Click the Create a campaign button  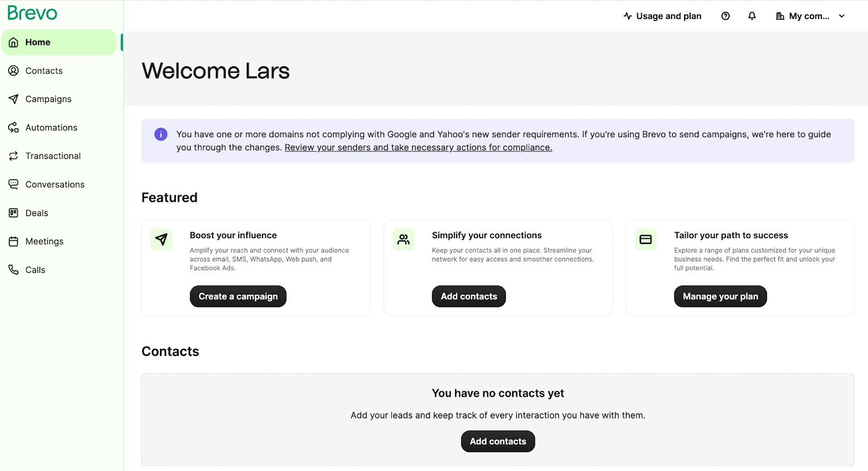tap(238, 296)
